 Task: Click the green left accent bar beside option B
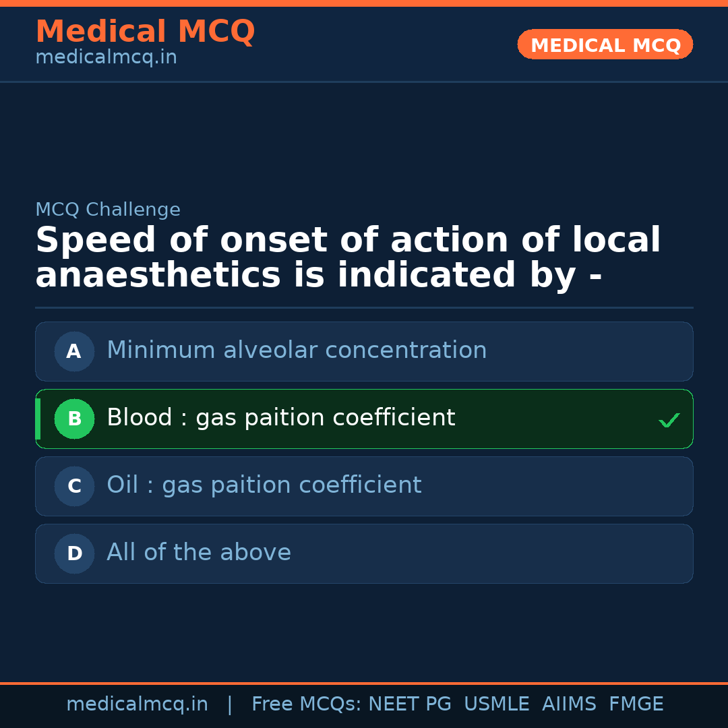(37, 419)
